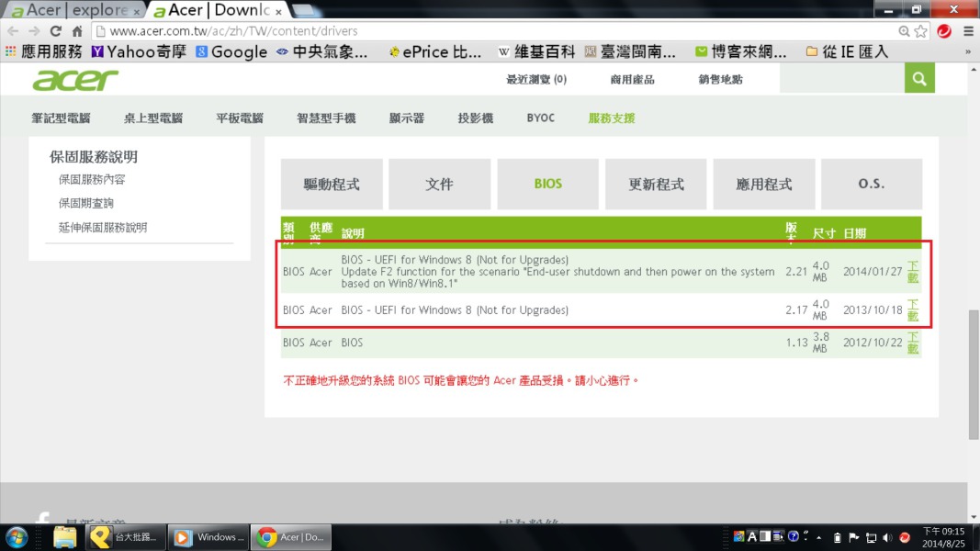The height and width of the screenshot is (551, 980).
Task: Show hidden system tray icons
Action: point(818,537)
